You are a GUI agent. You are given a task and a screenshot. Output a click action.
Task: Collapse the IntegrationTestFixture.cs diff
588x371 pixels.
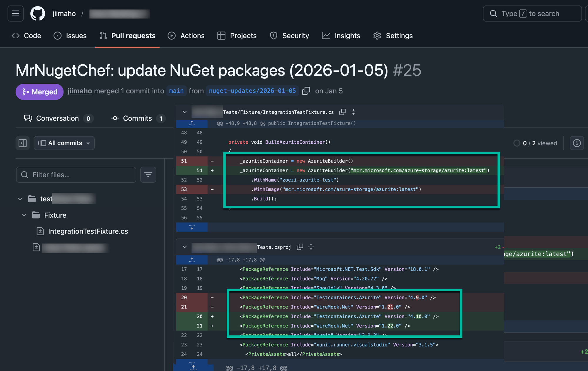click(185, 112)
